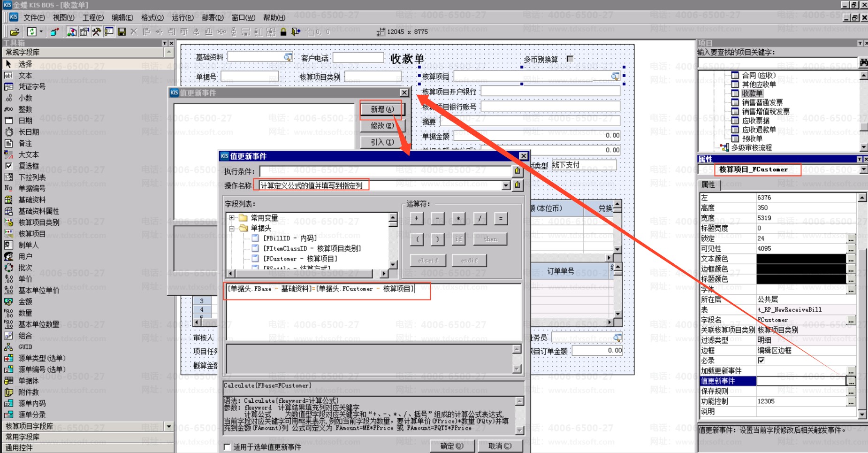Open the 部署(D) menu
868x453 pixels.
(212, 17)
